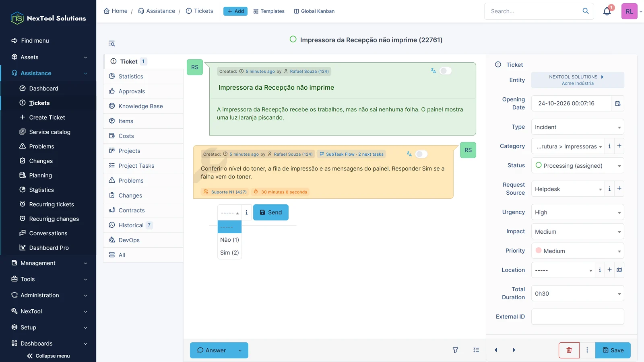The image size is (644, 362).
Task: Toggle translation switch on the subtask message
Action: pos(421,154)
